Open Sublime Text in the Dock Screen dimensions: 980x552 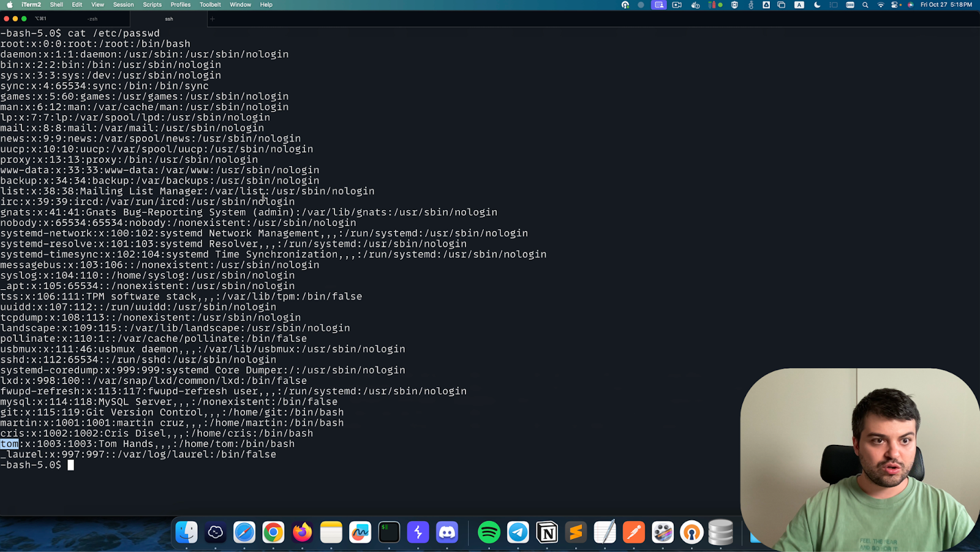point(576,532)
